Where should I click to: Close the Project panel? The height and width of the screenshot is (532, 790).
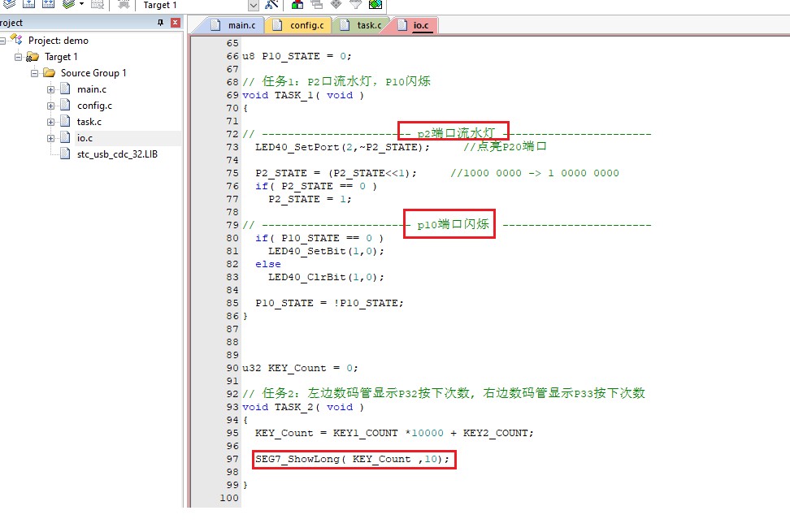pos(176,23)
